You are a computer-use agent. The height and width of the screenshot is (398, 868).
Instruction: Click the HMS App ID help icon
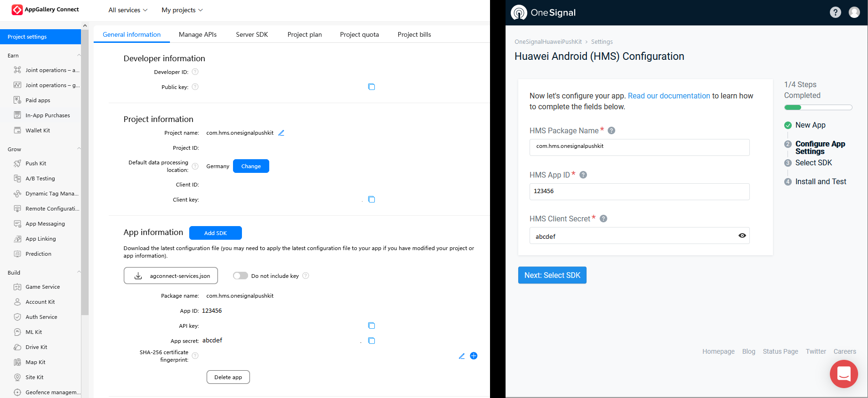[x=583, y=175]
